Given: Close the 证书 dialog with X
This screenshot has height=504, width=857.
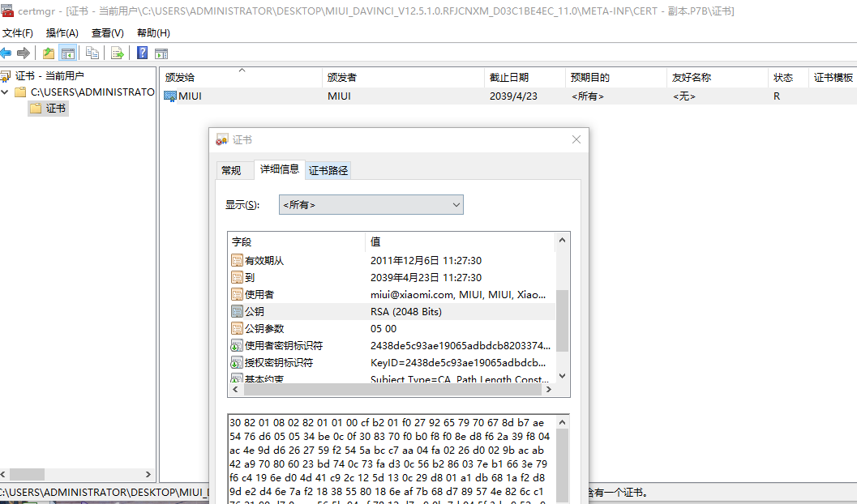Looking at the screenshot, I should tap(576, 140).
